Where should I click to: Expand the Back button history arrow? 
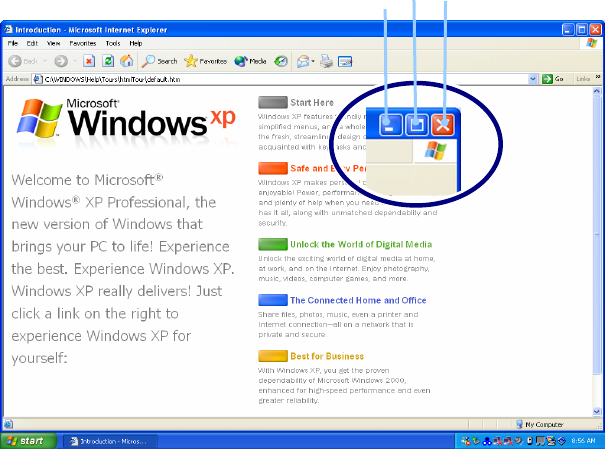coord(44,61)
